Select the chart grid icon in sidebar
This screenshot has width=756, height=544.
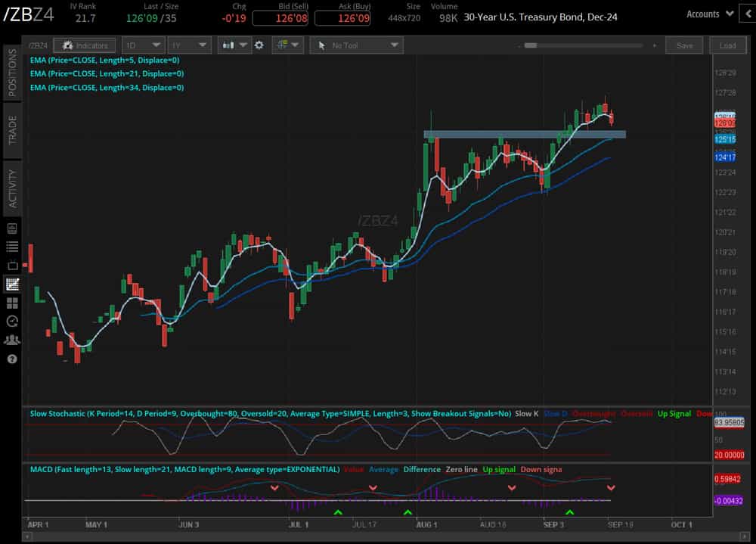click(12, 284)
